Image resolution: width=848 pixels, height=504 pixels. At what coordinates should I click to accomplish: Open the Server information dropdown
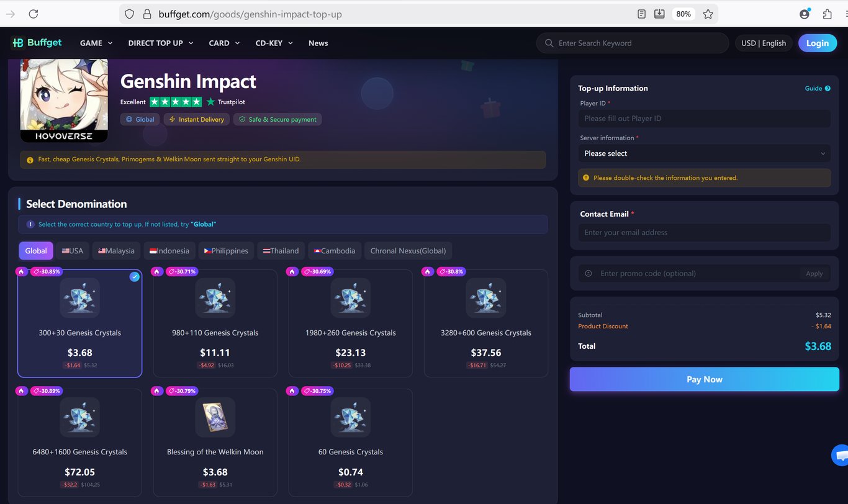pyautogui.click(x=705, y=153)
